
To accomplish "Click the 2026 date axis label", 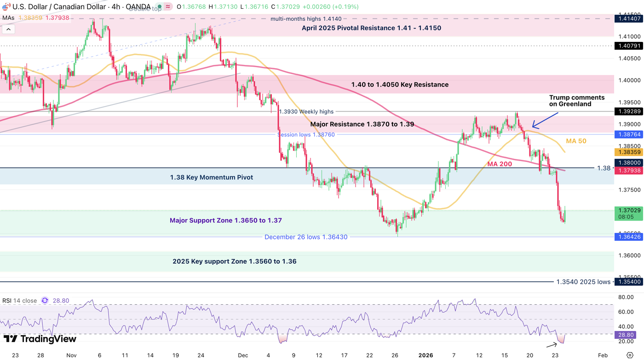I will click(425, 355).
